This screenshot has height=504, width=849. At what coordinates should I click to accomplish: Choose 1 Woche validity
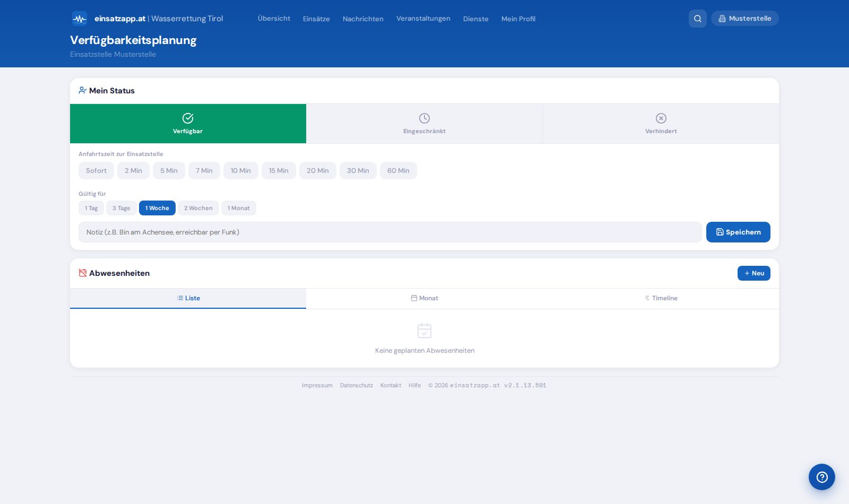[x=157, y=208]
